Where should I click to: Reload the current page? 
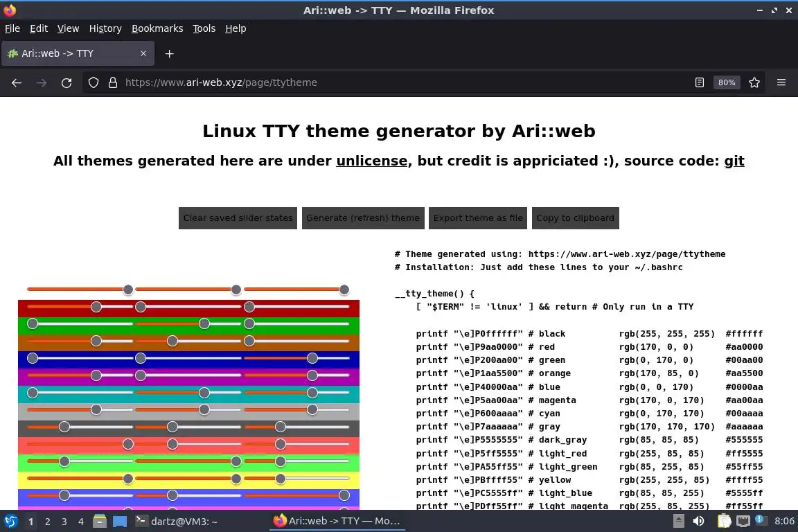pos(66,82)
